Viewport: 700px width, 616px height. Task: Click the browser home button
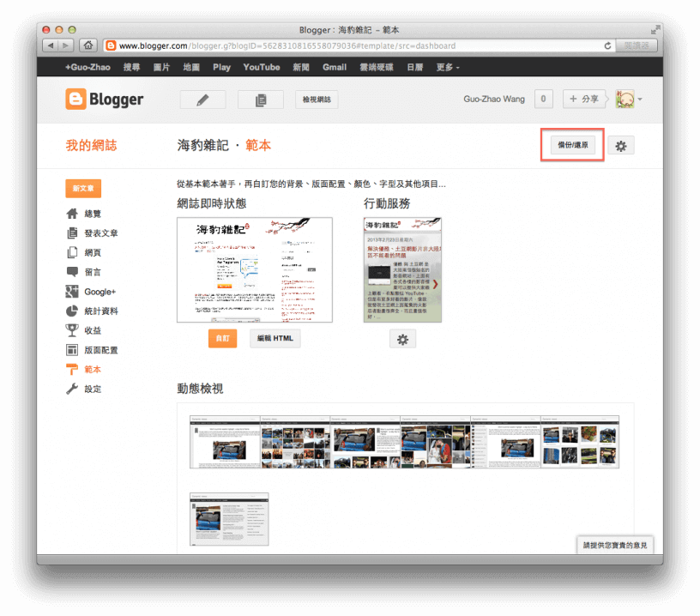coord(88,45)
